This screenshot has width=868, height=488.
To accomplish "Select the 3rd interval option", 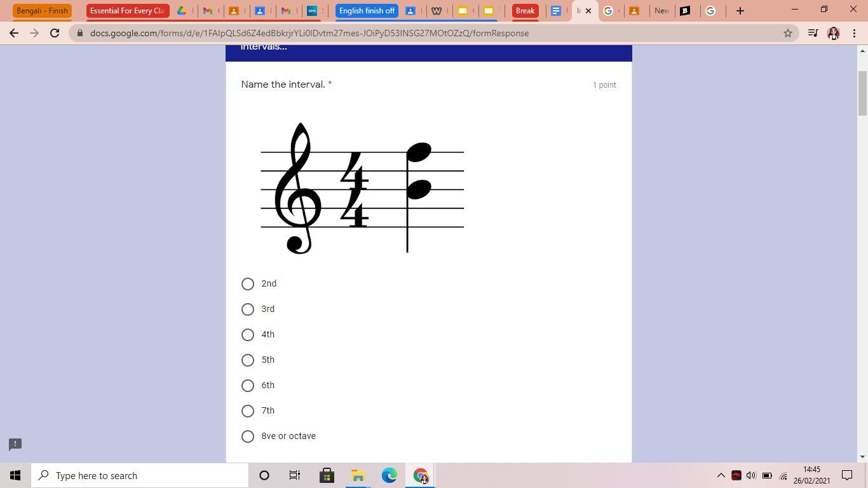I will tap(248, 309).
